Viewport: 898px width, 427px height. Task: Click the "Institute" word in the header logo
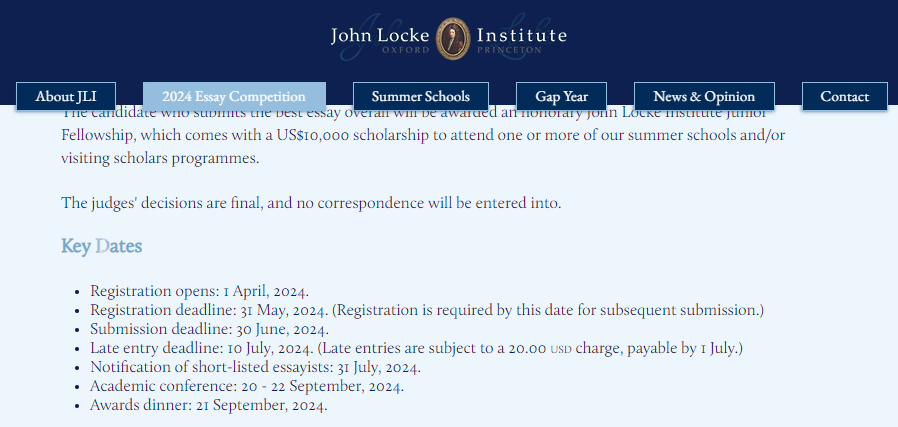[522, 36]
